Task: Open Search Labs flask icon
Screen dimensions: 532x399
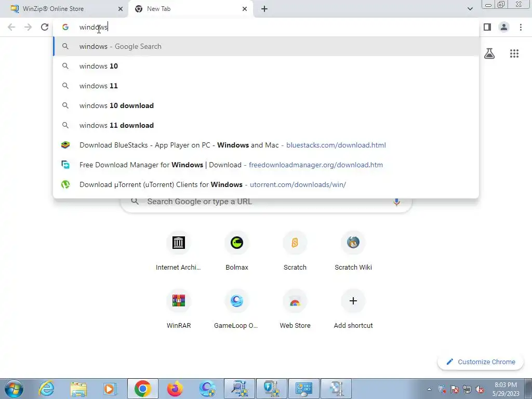Action: pos(489,54)
